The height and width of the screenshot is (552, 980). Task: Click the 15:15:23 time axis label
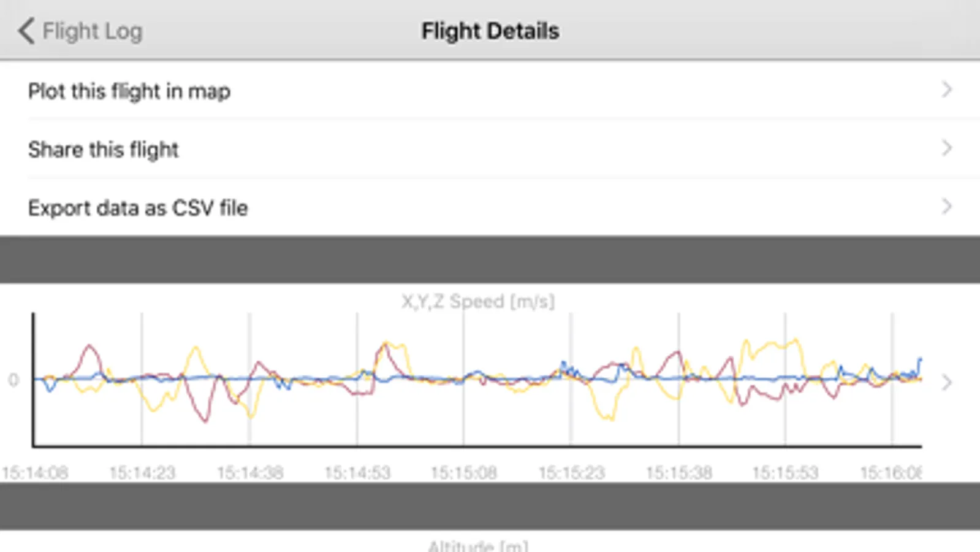(x=572, y=473)
